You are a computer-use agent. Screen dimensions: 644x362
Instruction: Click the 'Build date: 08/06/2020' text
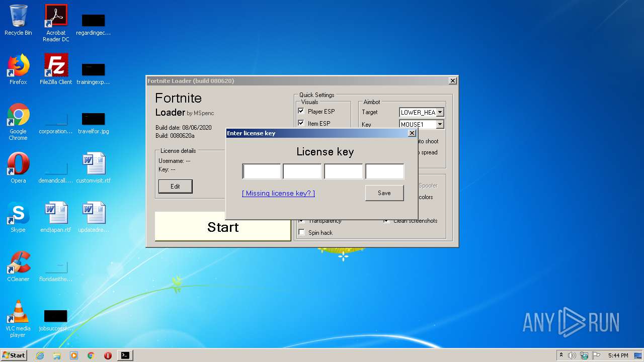pos(184,128)
